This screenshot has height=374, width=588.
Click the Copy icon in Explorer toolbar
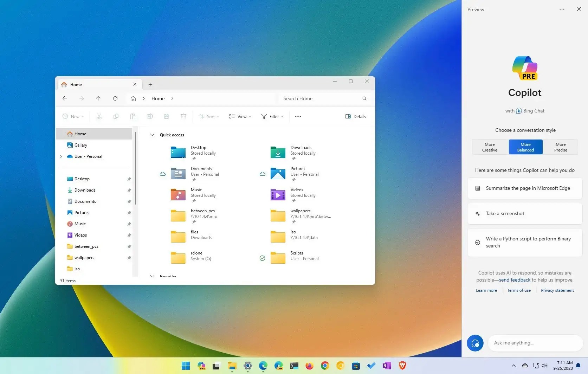[116, 116]
